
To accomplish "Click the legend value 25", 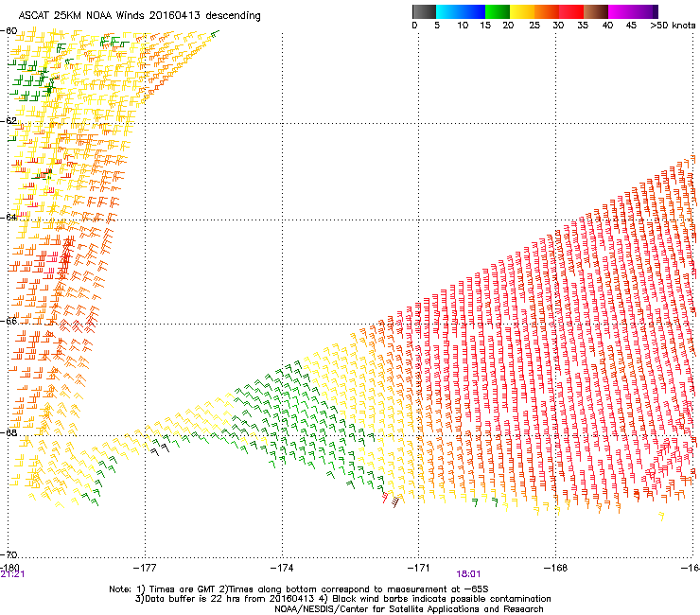I will (534, 26).
